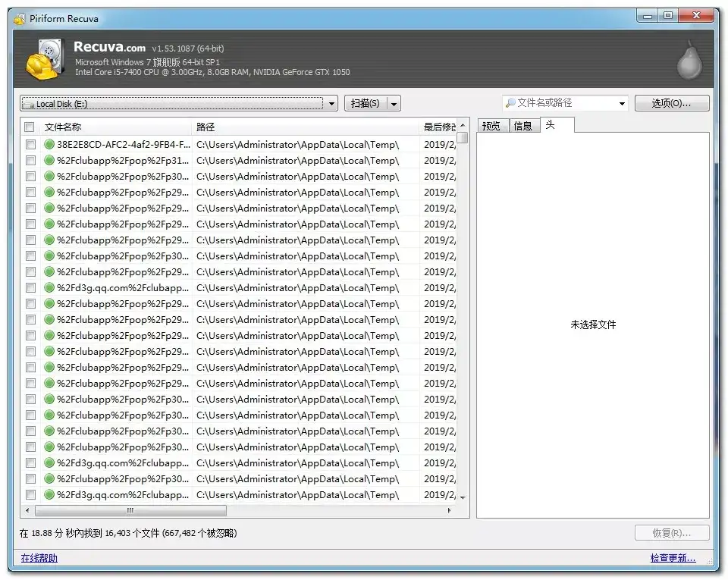The image size is (728, 580).
Task: Close the Piriform Recuva window
Action: pyautogui.click(x=696, y=16)
